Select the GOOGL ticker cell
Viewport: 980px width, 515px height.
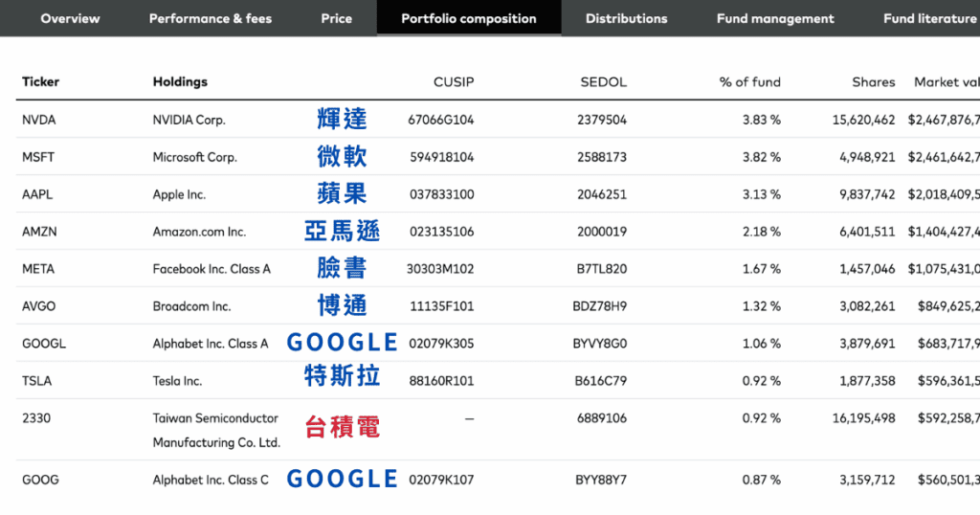(x=44, y=344)
